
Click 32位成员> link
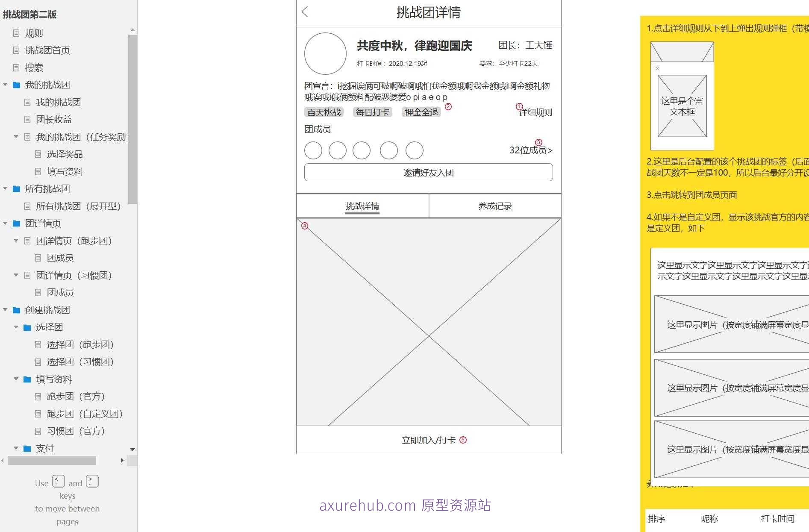point(531,150)
